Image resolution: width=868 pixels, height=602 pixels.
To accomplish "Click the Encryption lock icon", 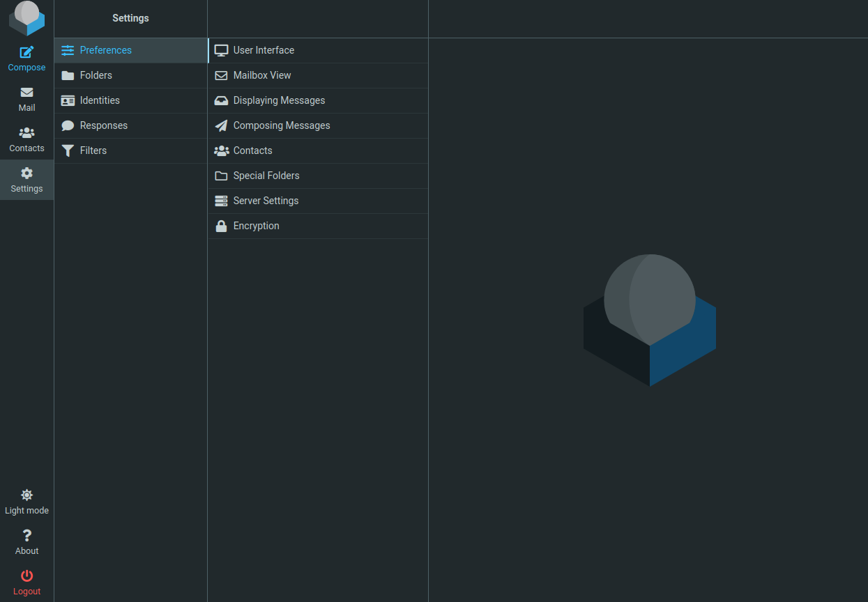I will [x=221, y=226].
